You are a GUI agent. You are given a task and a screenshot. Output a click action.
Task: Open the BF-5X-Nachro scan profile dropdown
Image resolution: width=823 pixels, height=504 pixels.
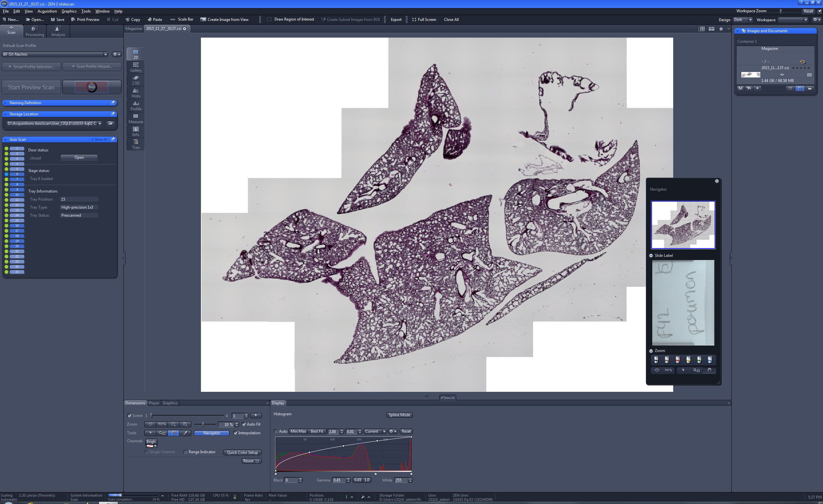coord(105,54)
